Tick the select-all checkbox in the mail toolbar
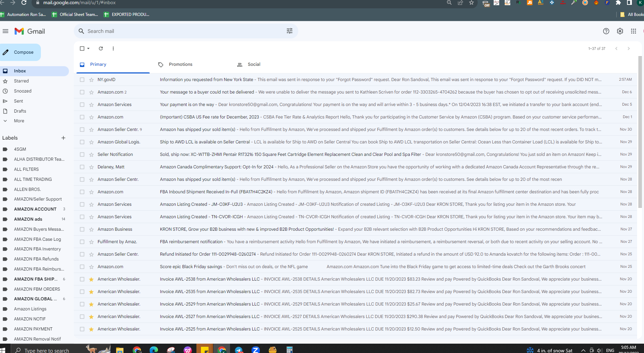Viewport: 644px width, 353px height. tap(82, 48)
